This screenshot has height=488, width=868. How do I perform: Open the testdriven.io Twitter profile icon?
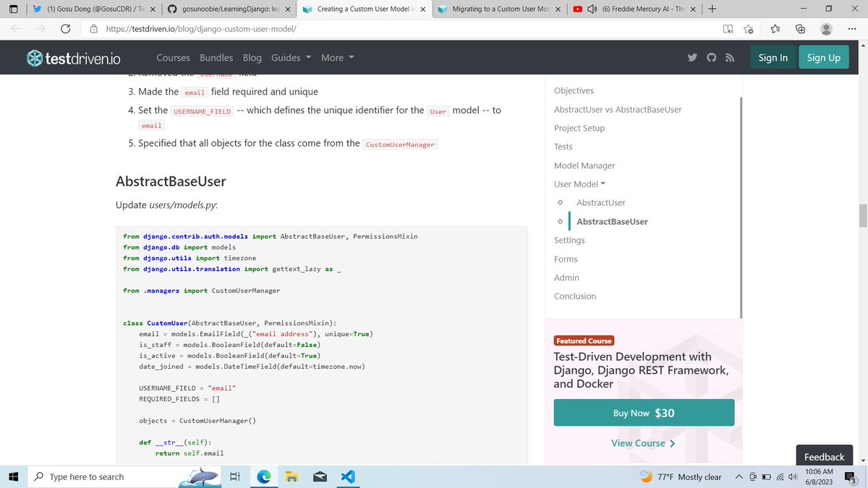(x=692, y=58)
